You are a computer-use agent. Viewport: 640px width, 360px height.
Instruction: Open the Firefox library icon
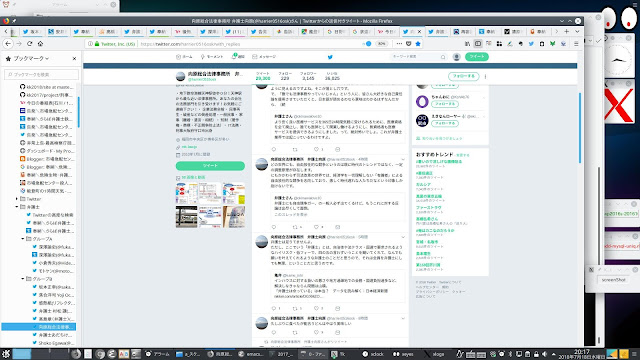[468, 44]
